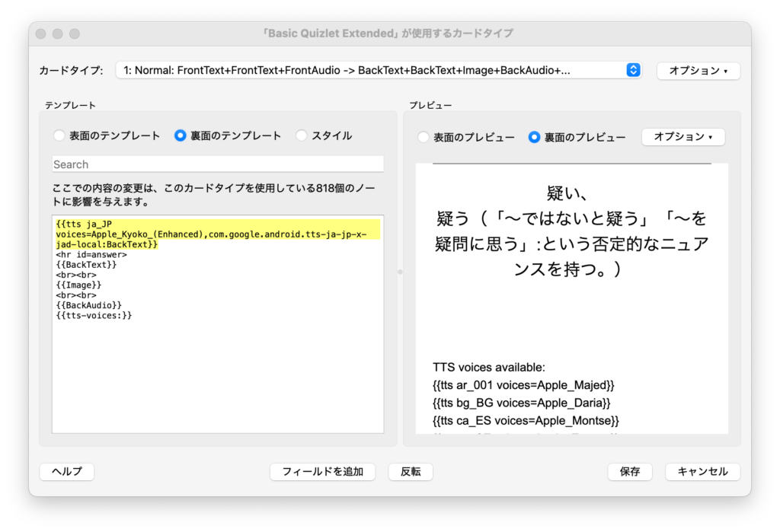Click inside the template code editor area

coord(218,373)
